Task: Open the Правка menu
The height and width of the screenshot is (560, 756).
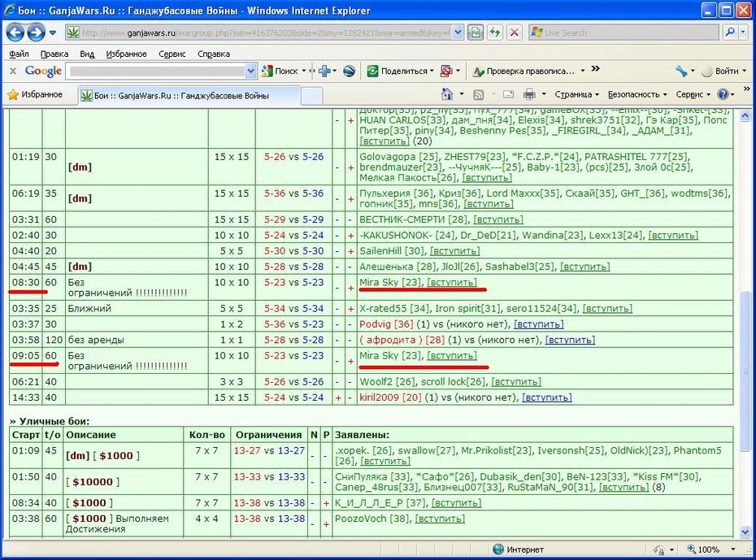Action: [54, 54]
